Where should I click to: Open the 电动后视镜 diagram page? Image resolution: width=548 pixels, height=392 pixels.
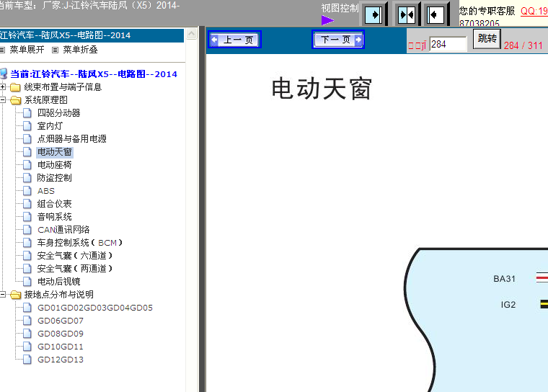click(58, 282)
